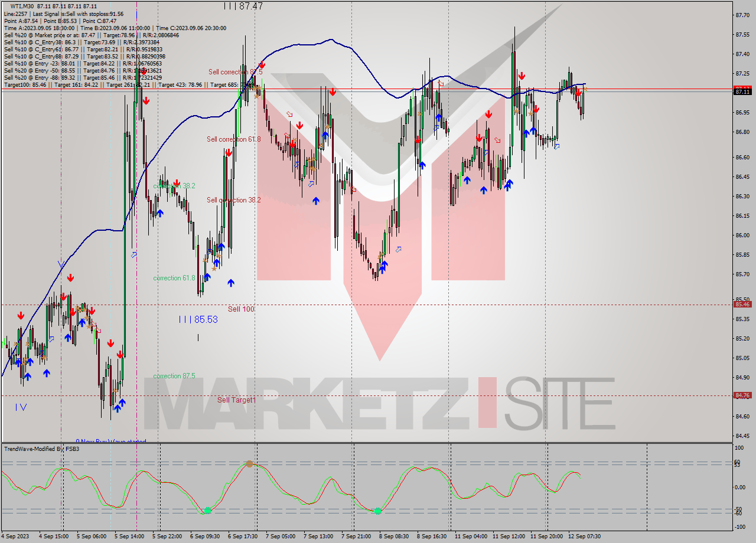
Task: Click the 'Sell 100' label
Action: pyautogui.click(x=241, y=309)
